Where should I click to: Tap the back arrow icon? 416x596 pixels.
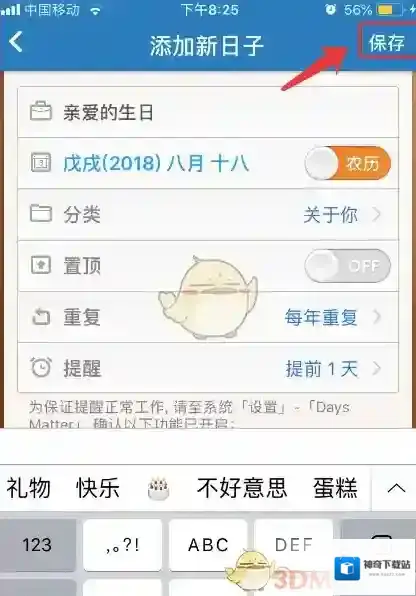pyautogui.click(x=16, y=42)
